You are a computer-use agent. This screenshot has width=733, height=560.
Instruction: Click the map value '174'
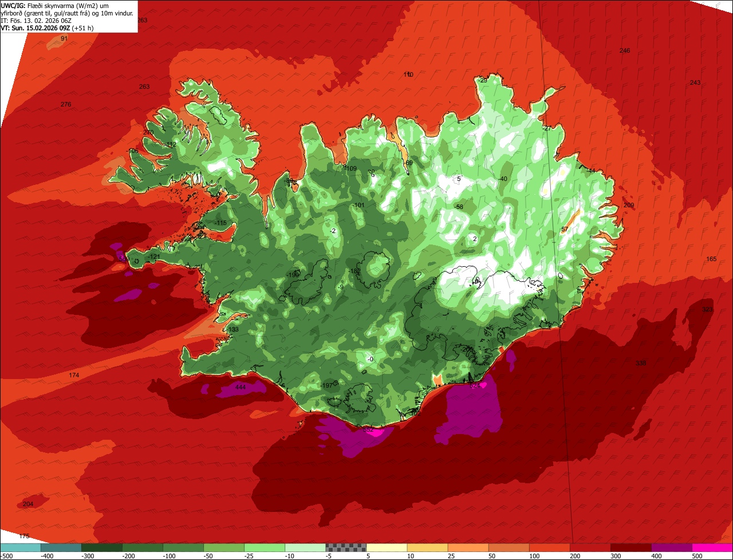coord(74,375)
